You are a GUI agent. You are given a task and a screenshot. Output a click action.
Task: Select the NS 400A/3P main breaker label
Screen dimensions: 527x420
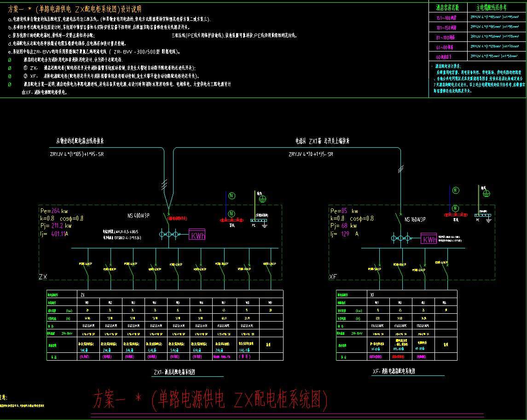pyautogui.click(x=139, y=215)
